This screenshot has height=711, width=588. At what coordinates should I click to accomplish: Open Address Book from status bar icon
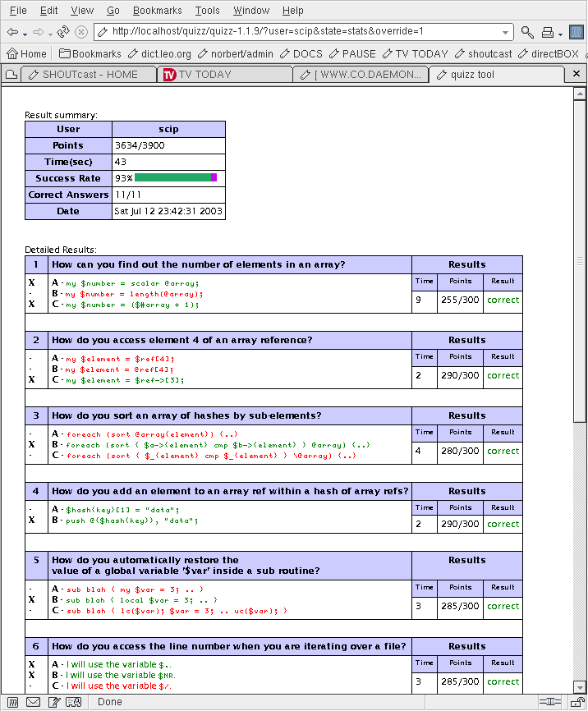74,703
